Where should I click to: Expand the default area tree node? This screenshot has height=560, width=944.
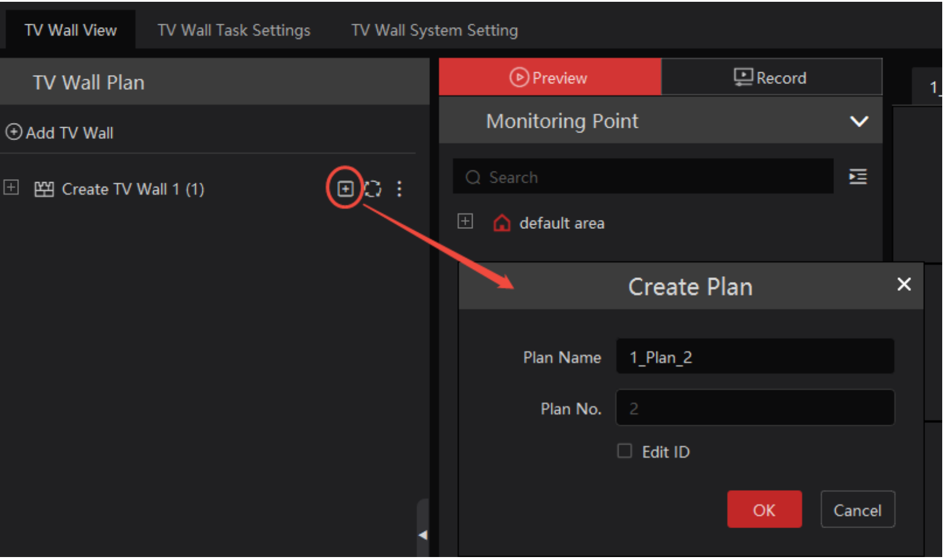point(465,221)
